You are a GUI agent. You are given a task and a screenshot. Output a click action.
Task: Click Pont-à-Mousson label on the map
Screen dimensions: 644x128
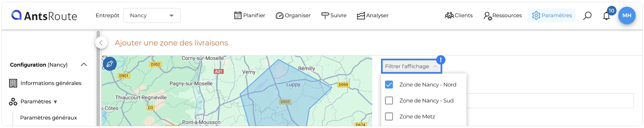pyautogui.click(x=201, y=122)
